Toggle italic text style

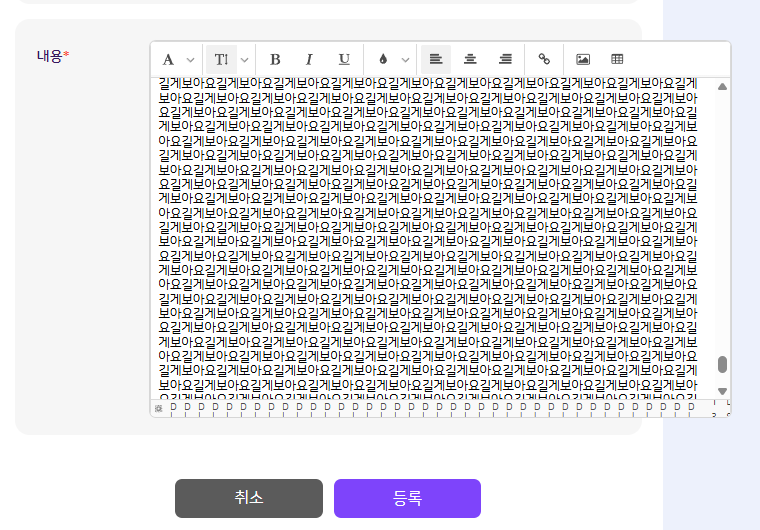[x=309, y=59]
